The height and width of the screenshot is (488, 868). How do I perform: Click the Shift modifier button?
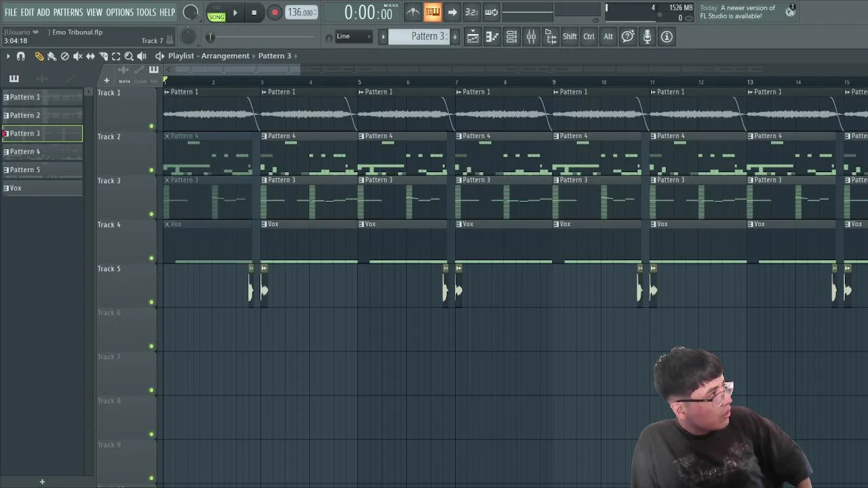click(570, 37)
